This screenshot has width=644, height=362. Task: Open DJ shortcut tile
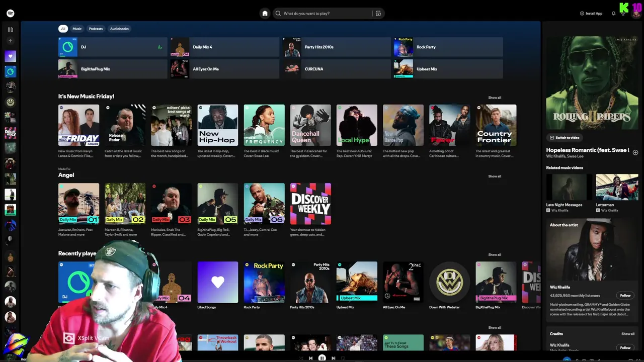pos(113,47)
